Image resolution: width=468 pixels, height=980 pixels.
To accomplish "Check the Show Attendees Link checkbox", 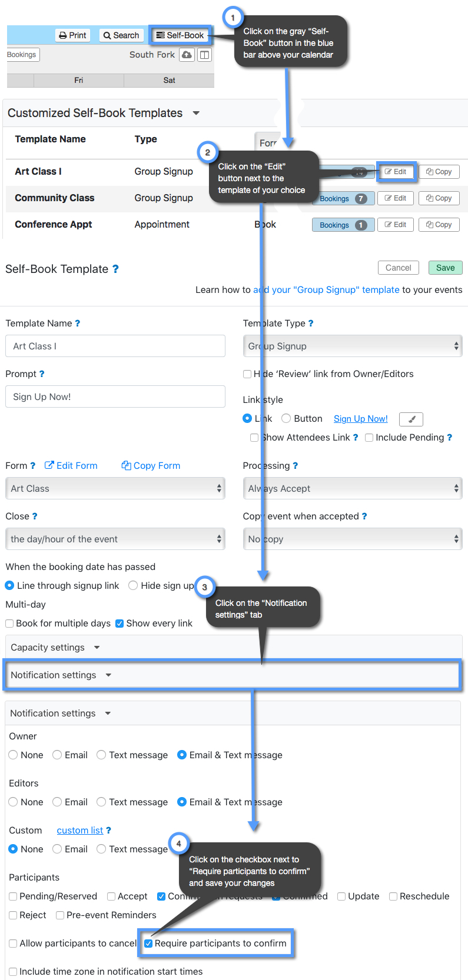I will click(x=254, y=438).
